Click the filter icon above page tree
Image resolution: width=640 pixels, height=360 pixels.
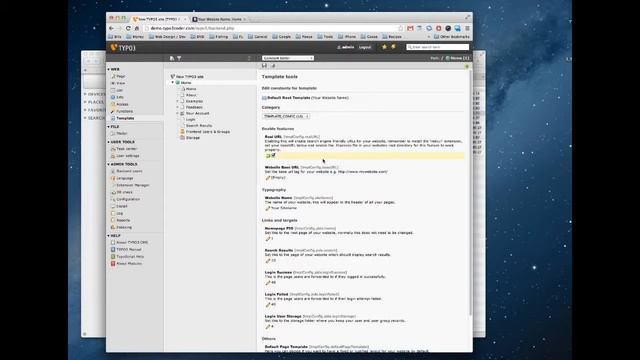tap(179, 58)
